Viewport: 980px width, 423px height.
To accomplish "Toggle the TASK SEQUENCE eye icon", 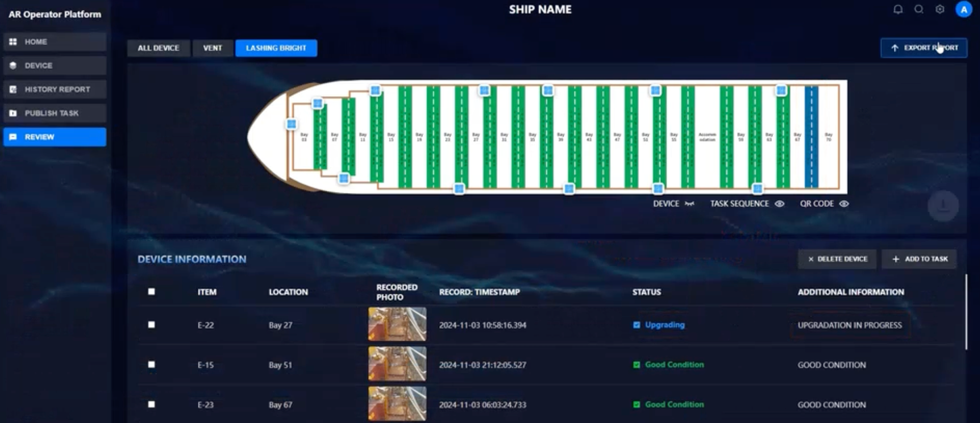I will pos(780,204).
